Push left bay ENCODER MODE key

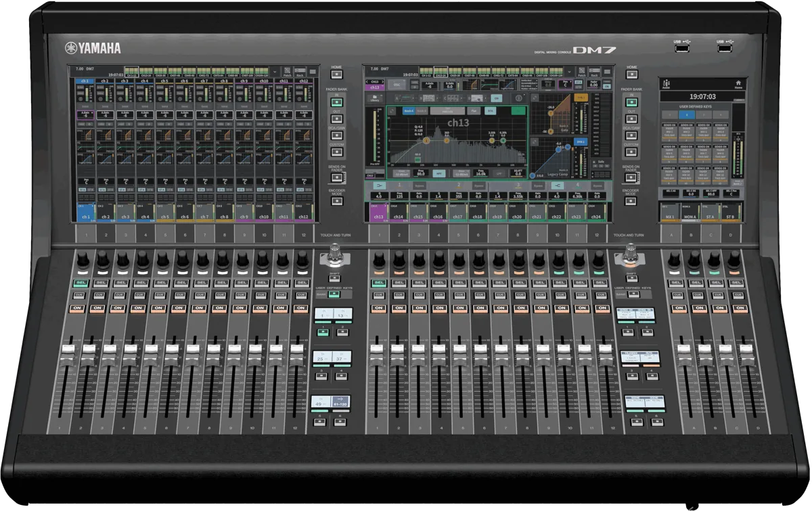pos(337,201)
